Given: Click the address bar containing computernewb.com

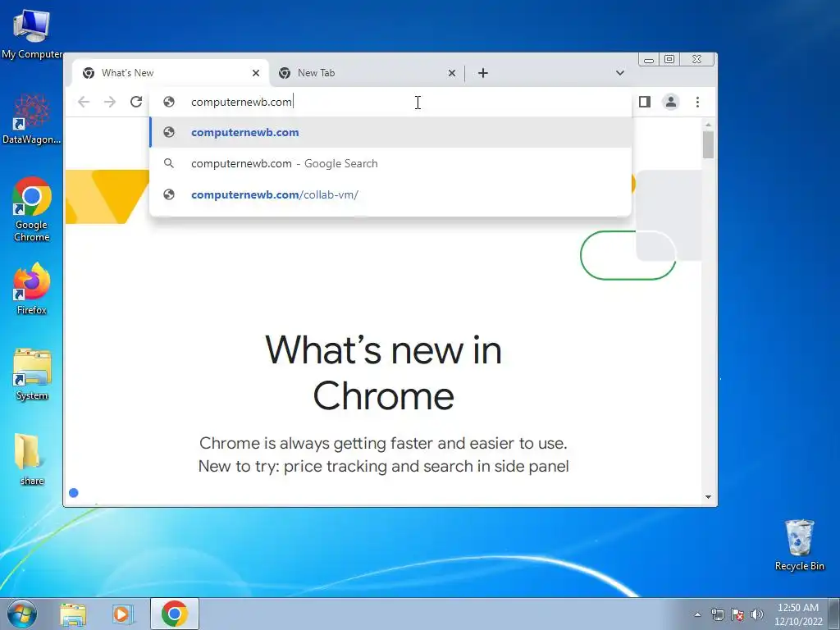Looking at the screenshot, I should pyautogui.click(x=391, y=102).
